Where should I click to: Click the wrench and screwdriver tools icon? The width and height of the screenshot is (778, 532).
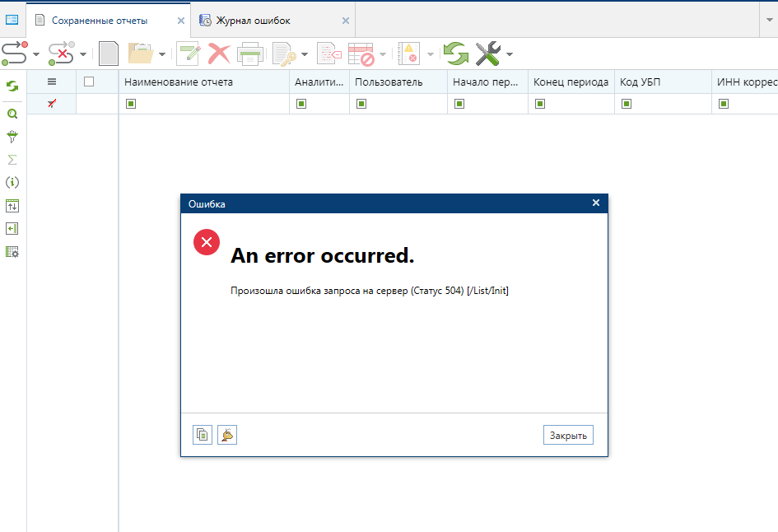487,54
